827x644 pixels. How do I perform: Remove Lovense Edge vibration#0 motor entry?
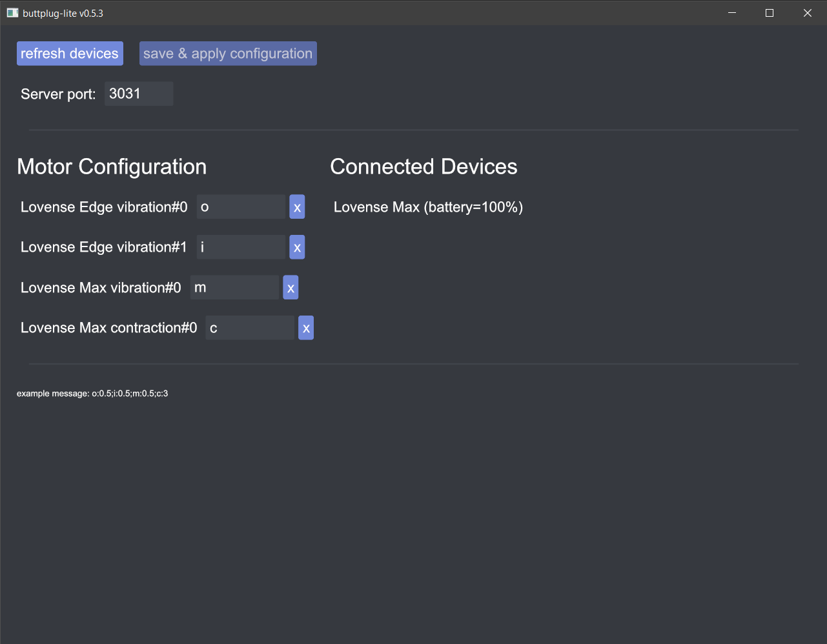pyautogui.click(x=297, y=207)
